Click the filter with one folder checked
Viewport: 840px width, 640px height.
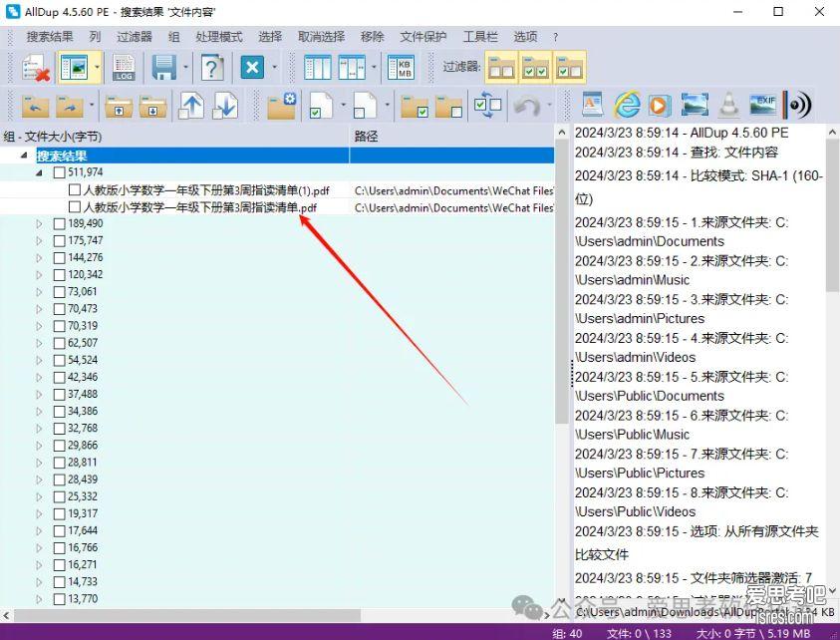[x=569, y=68]
